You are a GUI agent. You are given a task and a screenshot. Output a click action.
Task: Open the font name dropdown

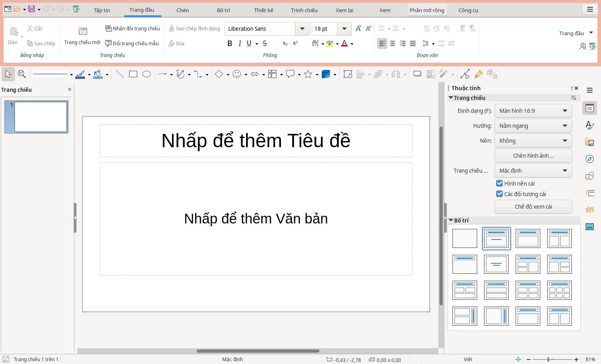click(302, 29)
